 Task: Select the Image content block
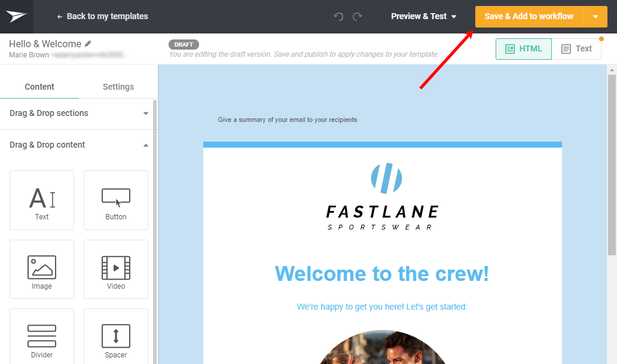tap(42, 269)
